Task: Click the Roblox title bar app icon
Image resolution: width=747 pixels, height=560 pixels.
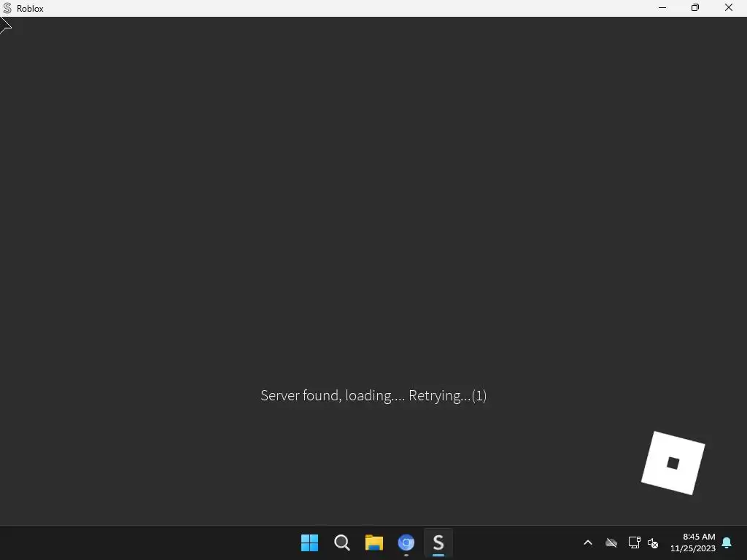Action: coord(7,8)
